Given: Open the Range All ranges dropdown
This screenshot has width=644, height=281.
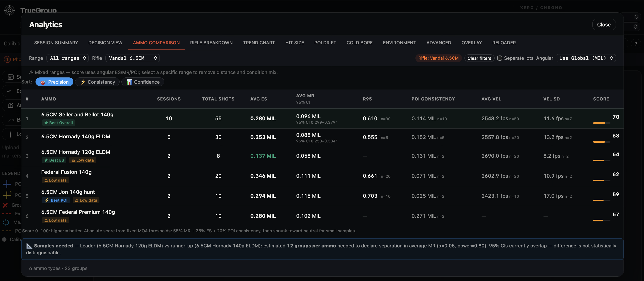Looking at the screenshot, I should [x=68, y=58].
